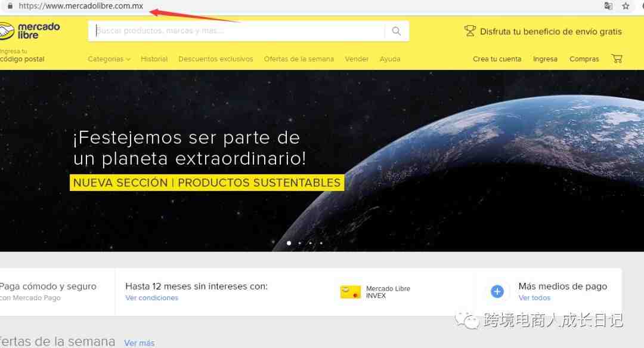Click the free shipping trophy icon
Image resolution: width=644 pixels, height=348 pixels.
[470, 31]
